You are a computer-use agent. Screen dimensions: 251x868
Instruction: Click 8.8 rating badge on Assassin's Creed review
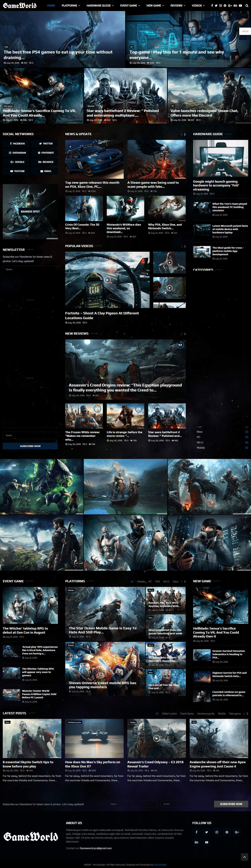coord(180,345)
